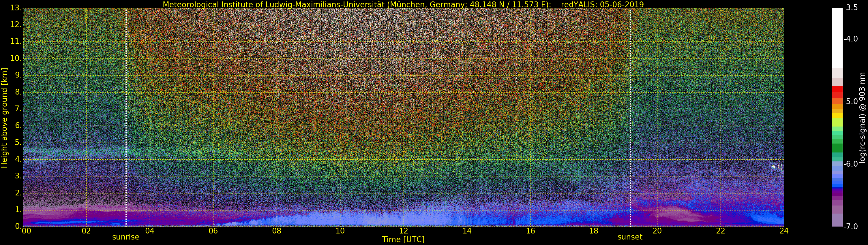This screenshot has height=245, width=868.
Task: Click the plot title with the redYALIS date
Action: [x=403, y=4]
